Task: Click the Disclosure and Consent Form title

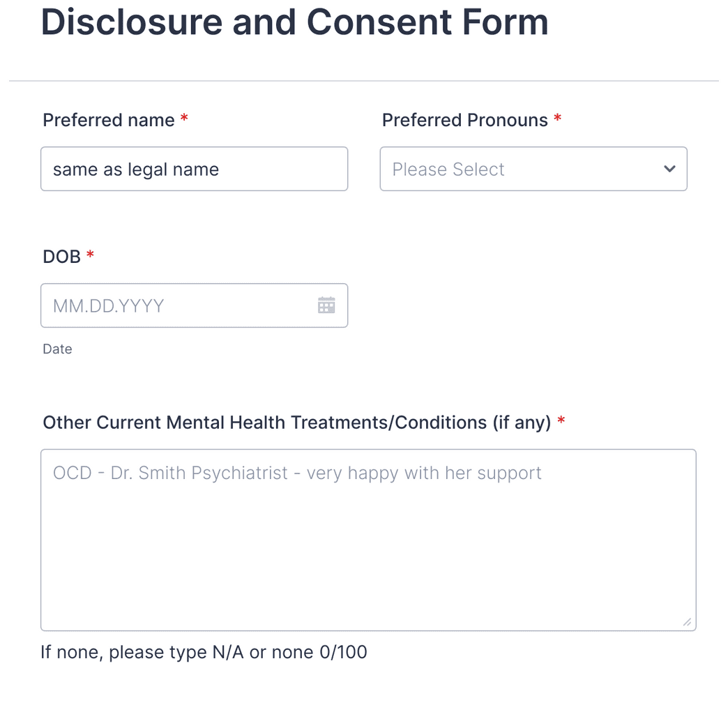Action: point(295,22)
